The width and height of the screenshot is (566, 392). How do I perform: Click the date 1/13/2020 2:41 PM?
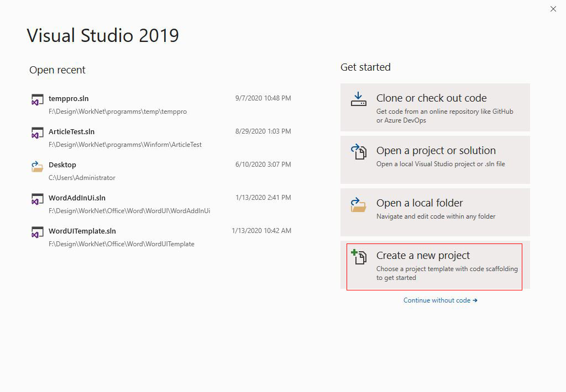[x=263, y=198]
